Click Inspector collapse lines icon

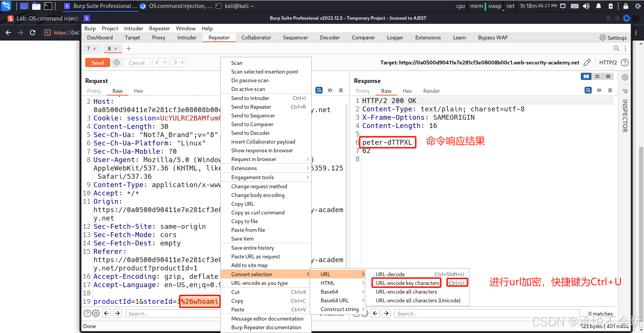625,91
